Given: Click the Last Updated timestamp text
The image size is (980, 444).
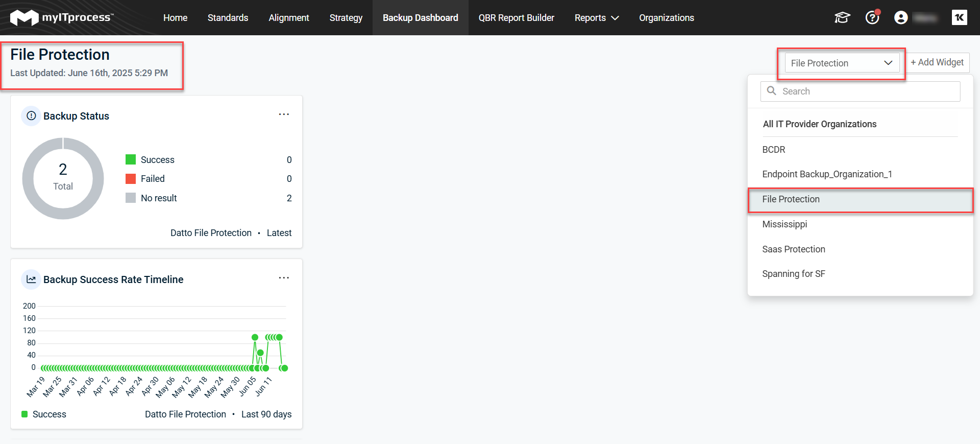Looking at the screenshot, I should [89, 73].
